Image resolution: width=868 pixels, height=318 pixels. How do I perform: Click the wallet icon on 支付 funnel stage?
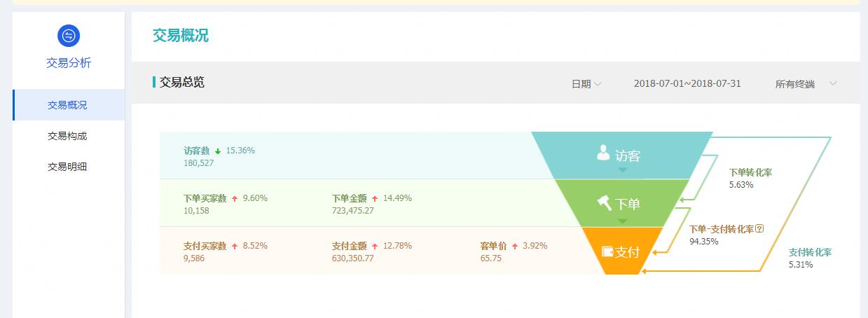click(607, 251)
